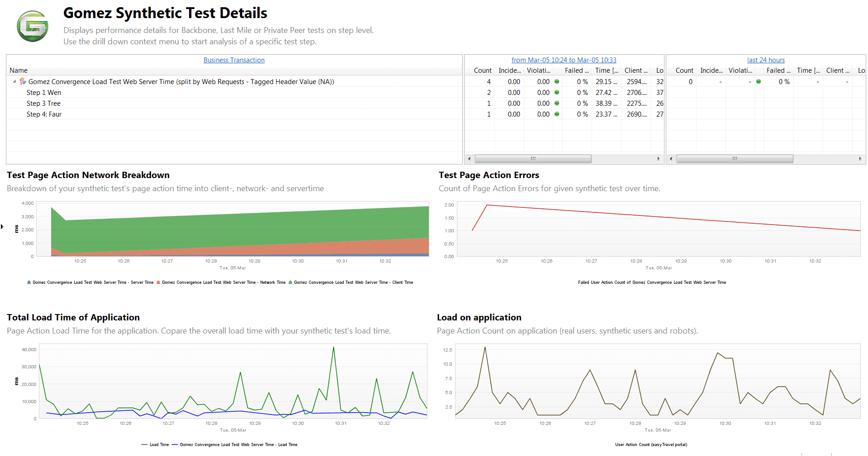Open the last 24 hours timeframe link
Image resolution: width=868 pixels, height=456 pixels.
pos(766,60)
